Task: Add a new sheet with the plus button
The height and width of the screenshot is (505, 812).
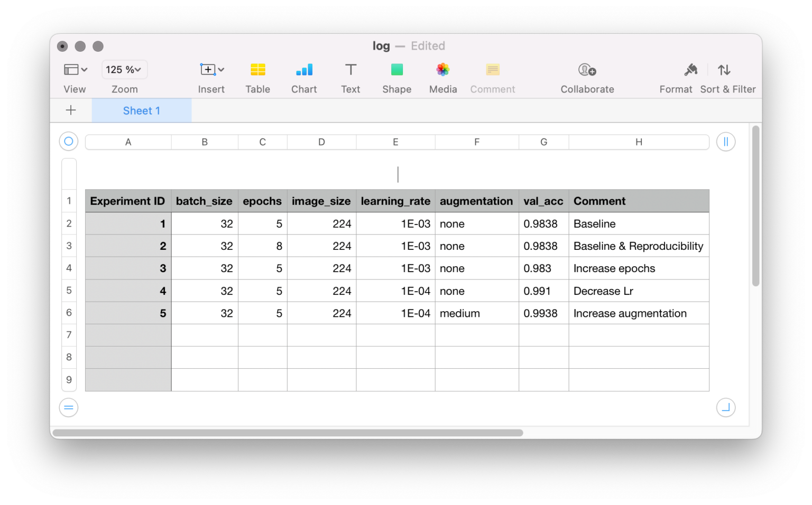Action: [x=71, y=110]
